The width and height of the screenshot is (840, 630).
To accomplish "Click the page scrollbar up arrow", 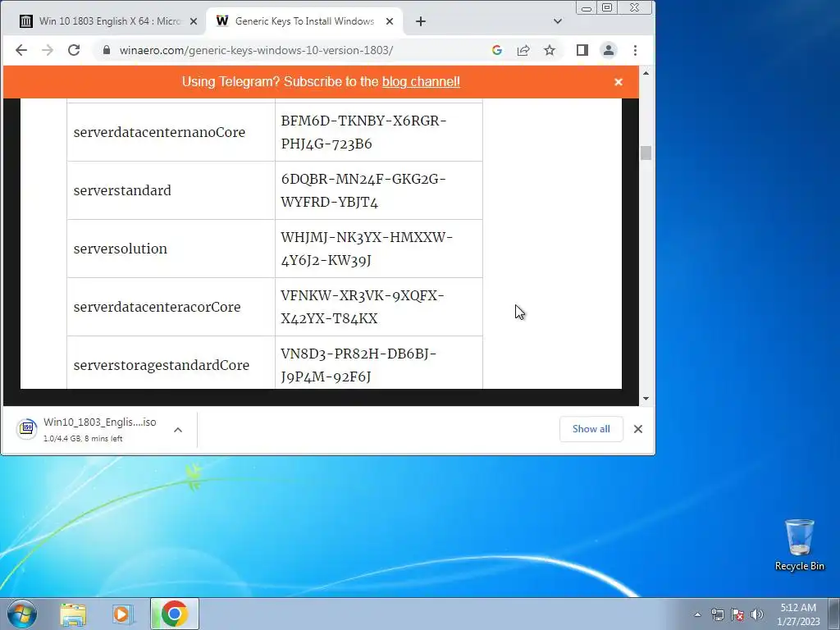I will click(x=646, y=73).
